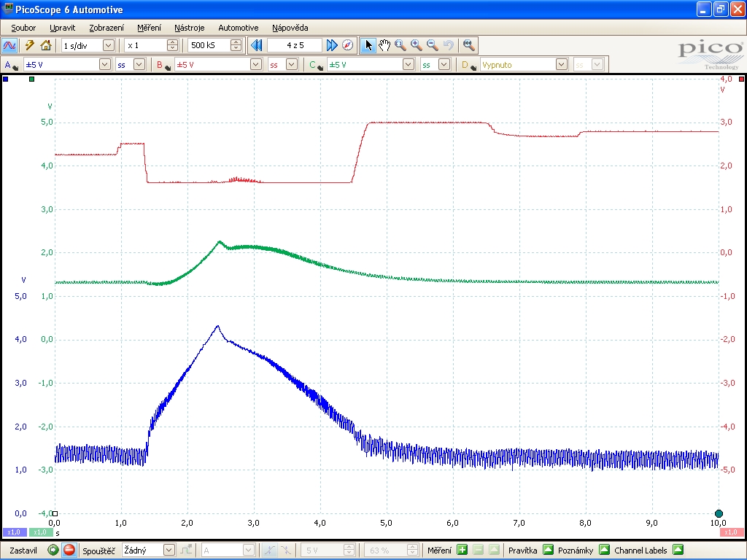The image size is (747, 560).
Task: Toggle the Pravítka rulers display button
Action: pos(548,550)
